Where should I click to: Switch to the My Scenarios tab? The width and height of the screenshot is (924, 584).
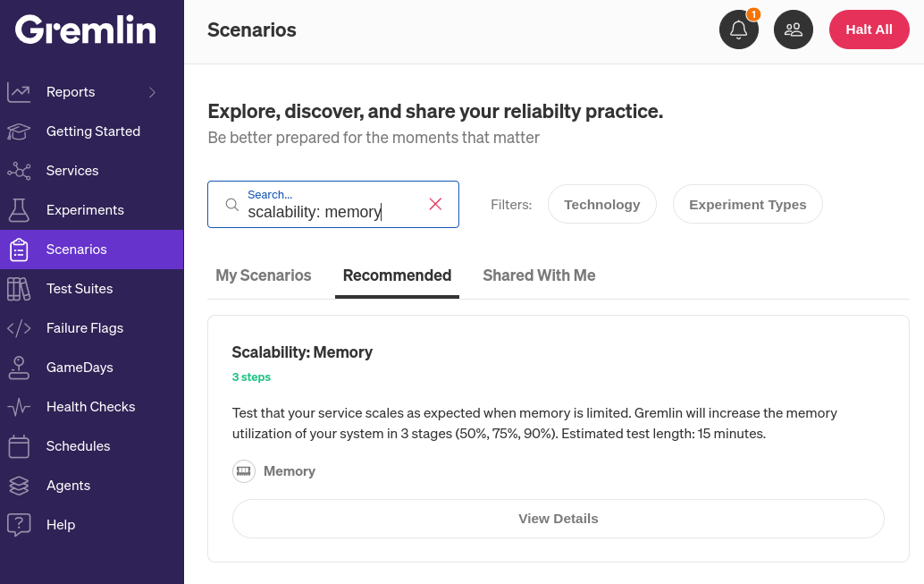[263, 275]
